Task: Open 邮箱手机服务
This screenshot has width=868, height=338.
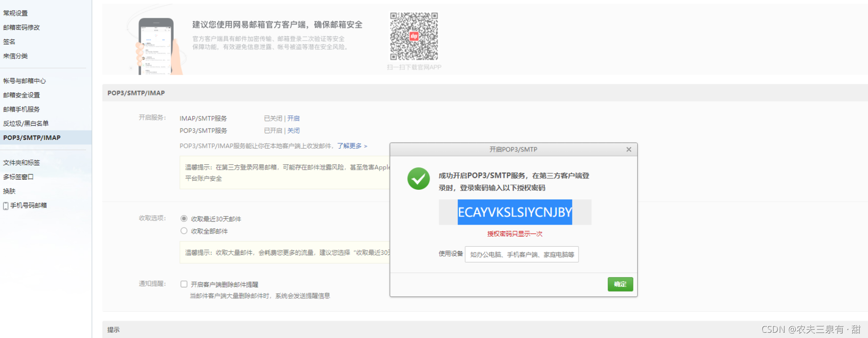Action: [x=22, y=109]
